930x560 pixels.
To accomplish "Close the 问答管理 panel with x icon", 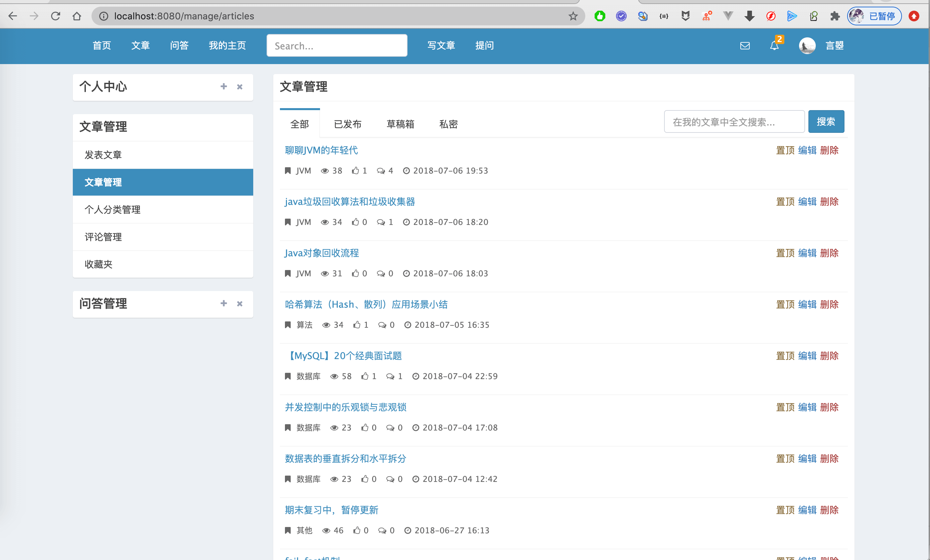I will tap(240, 304).
